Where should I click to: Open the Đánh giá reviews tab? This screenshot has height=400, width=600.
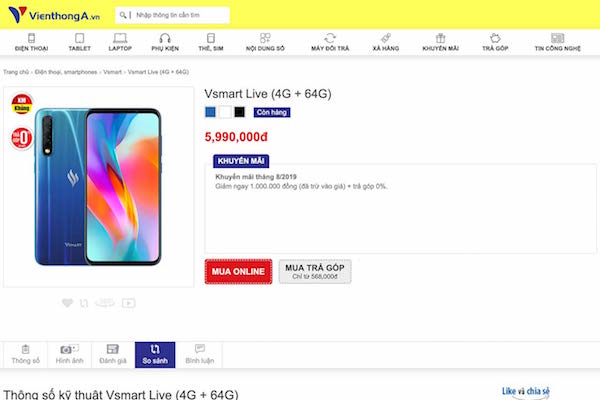pyautogui.click(x=113, y=354)
